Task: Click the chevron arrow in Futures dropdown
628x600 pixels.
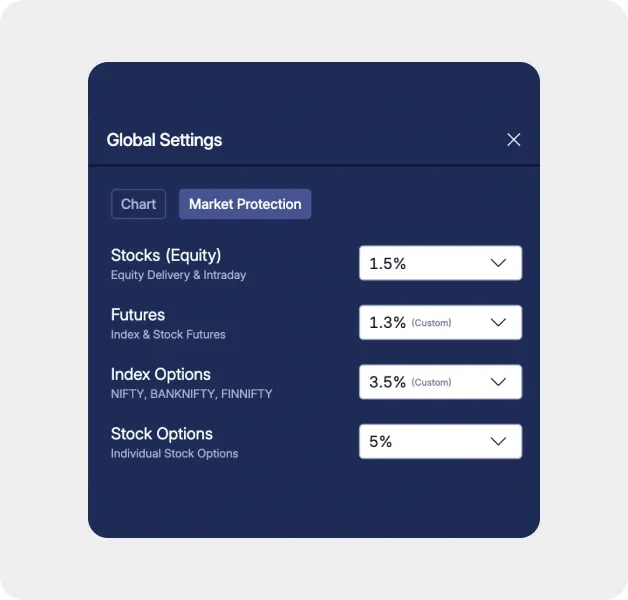Action: (x=498, y=322)
